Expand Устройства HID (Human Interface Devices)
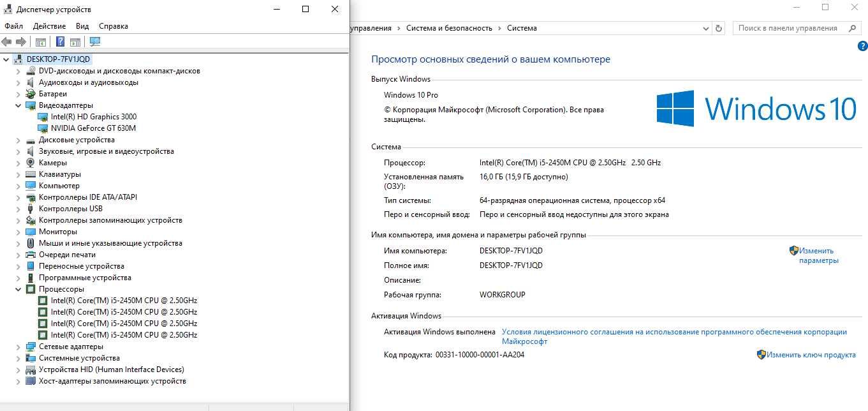The width and height of the screenshot is (868, 411). click(x=18, y=370)
